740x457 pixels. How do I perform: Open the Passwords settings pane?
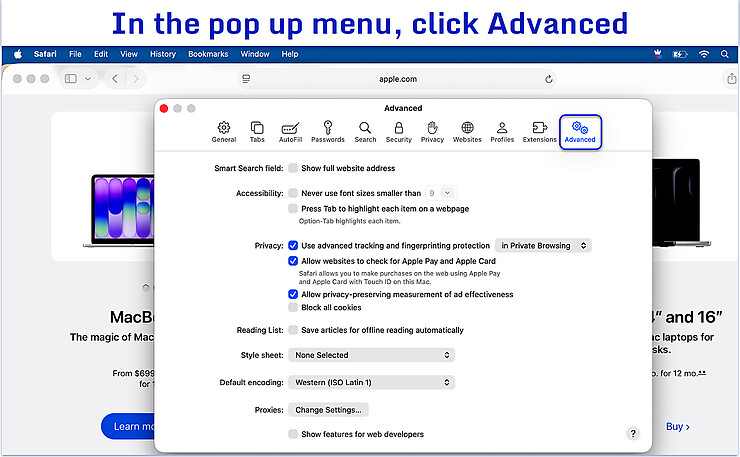(328, 132)
